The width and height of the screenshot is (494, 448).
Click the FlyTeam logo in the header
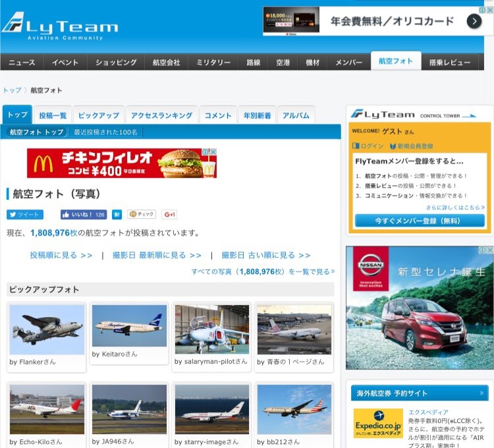[60, 26]
